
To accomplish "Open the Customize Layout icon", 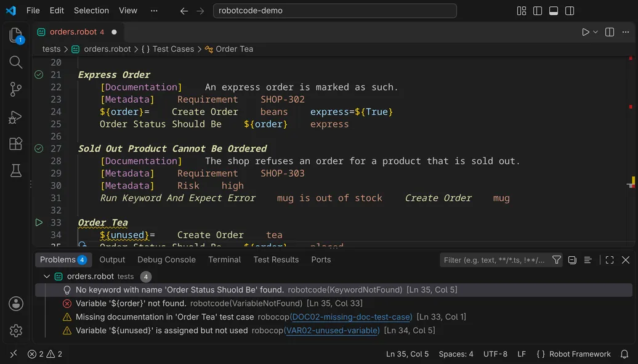I will (522, 11).
